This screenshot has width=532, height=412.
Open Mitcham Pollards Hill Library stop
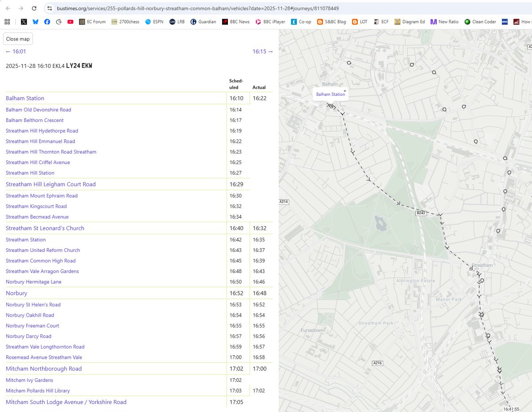point(38,391)
